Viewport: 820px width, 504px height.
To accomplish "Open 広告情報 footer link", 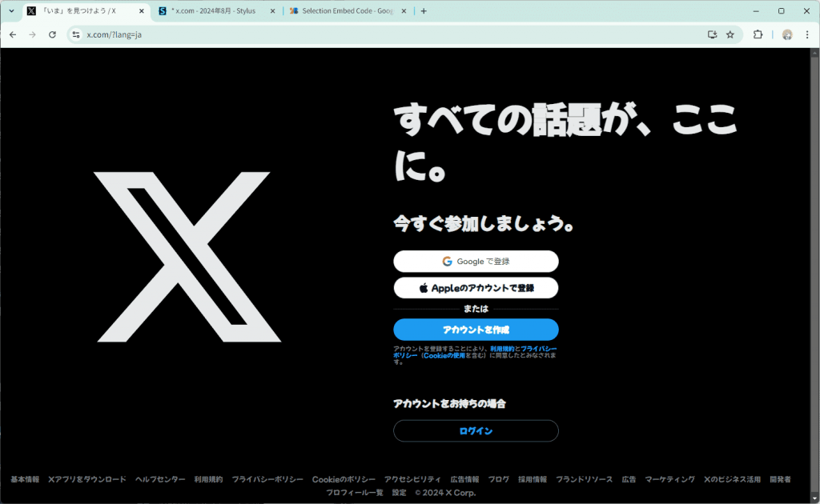I will coord(464,479).
